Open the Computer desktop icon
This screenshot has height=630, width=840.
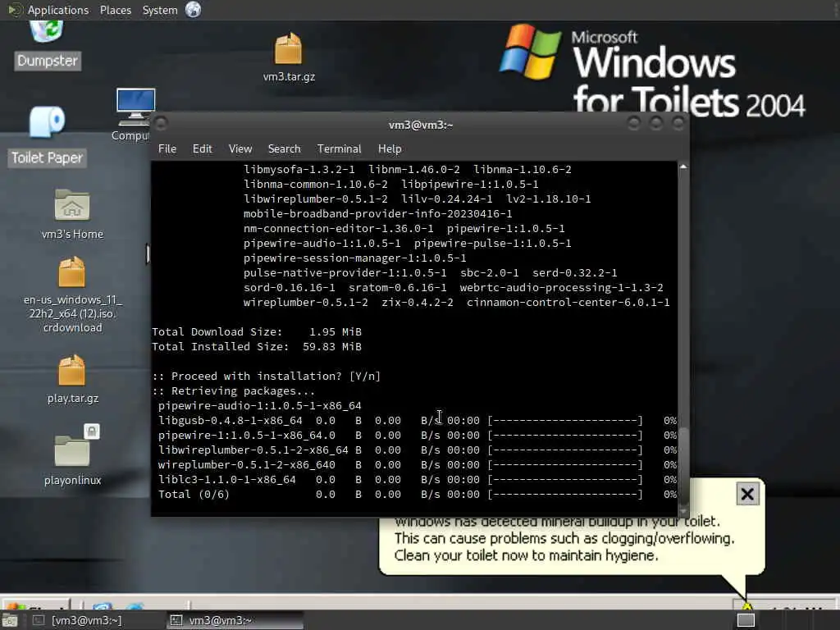134,115
